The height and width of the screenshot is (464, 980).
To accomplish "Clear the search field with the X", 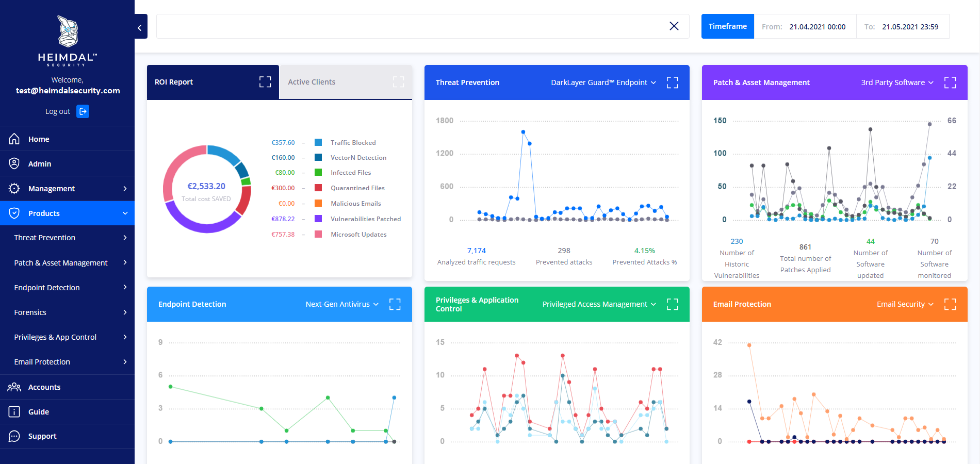I will click(674, 26).
